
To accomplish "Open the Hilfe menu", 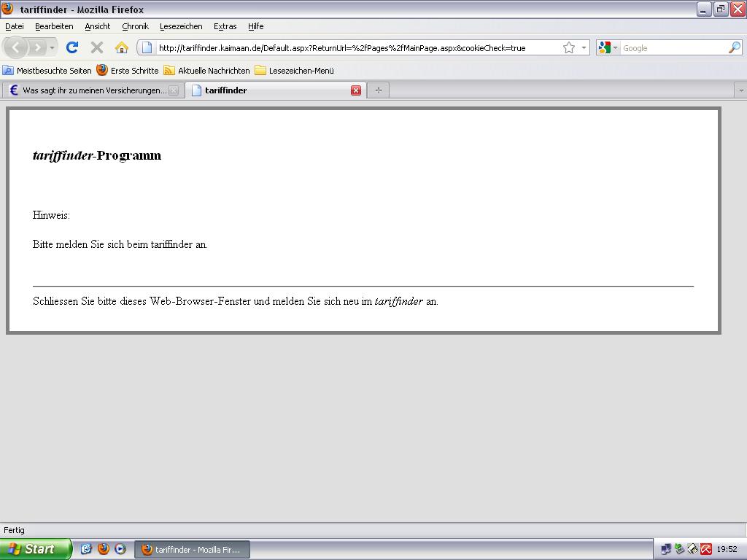I will 255,26.
